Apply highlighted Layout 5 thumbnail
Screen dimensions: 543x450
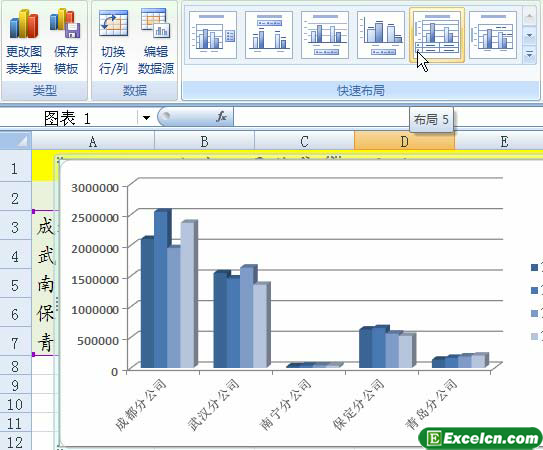tap(437, 35)
